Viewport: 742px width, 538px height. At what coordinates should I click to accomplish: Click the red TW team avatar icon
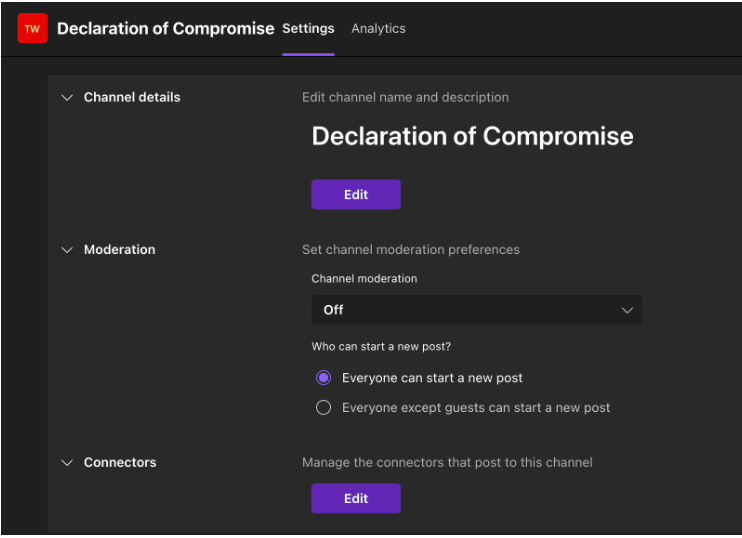click(32, 29)
